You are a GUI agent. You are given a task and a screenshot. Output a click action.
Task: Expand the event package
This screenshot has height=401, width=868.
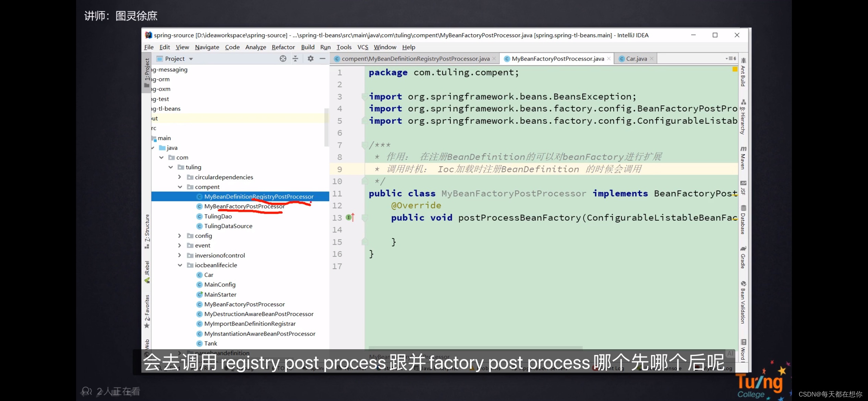pyautogui.click(x=180, y=245)
